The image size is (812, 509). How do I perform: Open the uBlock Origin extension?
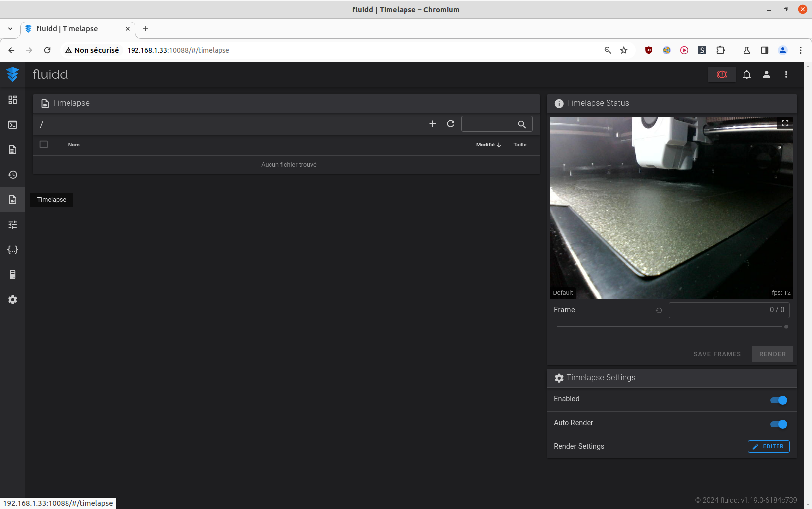pos(649,50)
